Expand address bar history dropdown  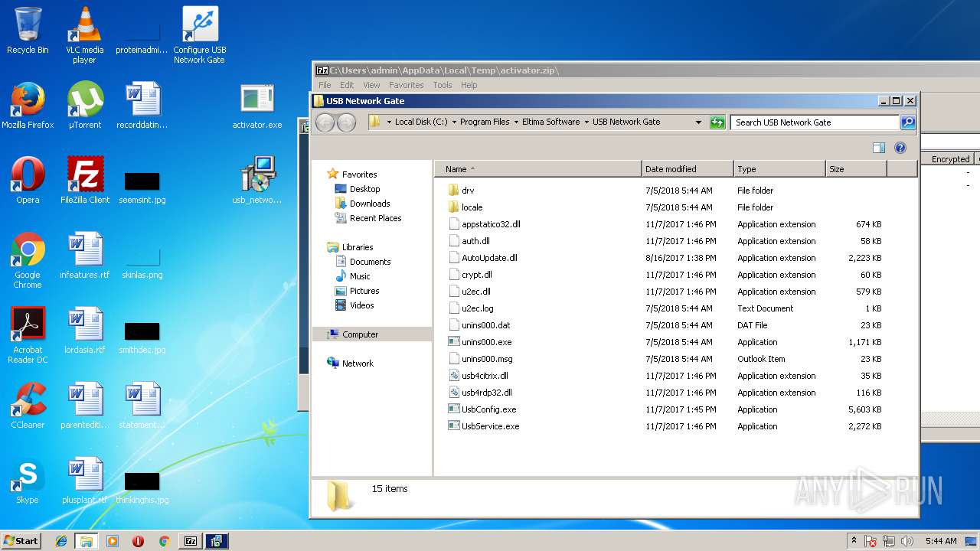pyautogui.click(x=698, y=122)
